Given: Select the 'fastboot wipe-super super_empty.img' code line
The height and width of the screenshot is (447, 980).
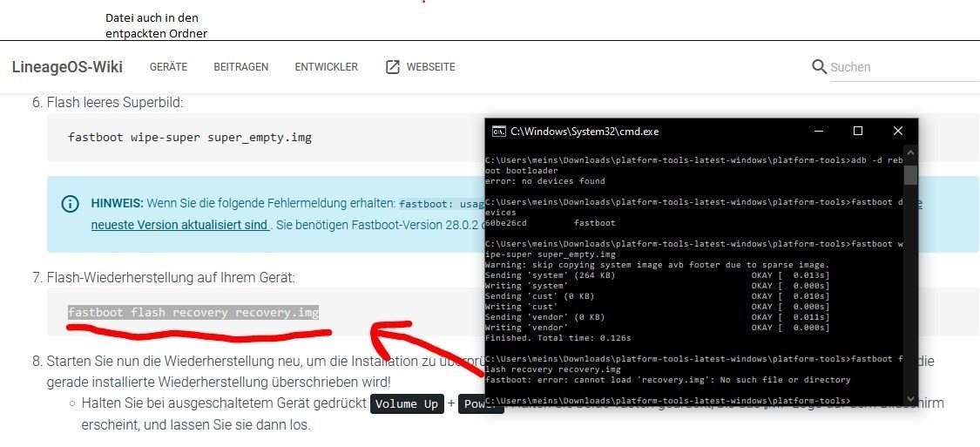Looking at the screenshot, I should (190, 137).
